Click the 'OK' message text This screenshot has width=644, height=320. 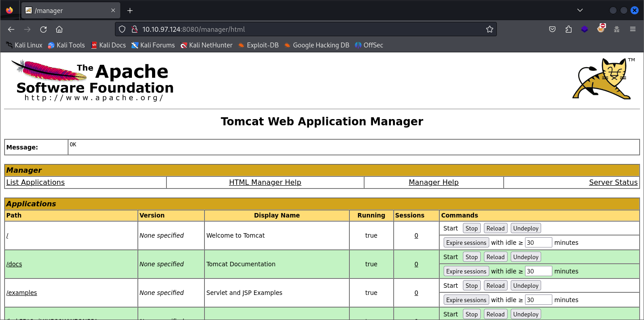(73, 145)
